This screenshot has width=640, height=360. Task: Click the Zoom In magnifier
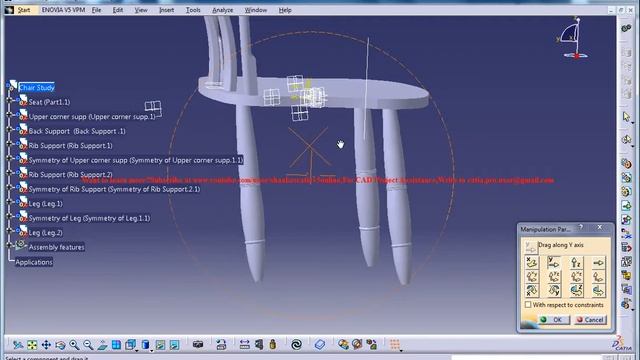pyautogui.click(x=74, y=345)
